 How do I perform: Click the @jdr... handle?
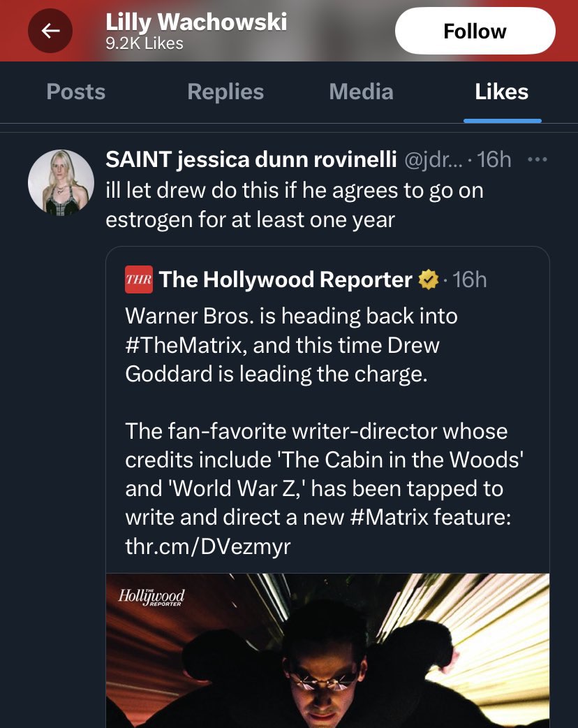click(x=431, y=160)
